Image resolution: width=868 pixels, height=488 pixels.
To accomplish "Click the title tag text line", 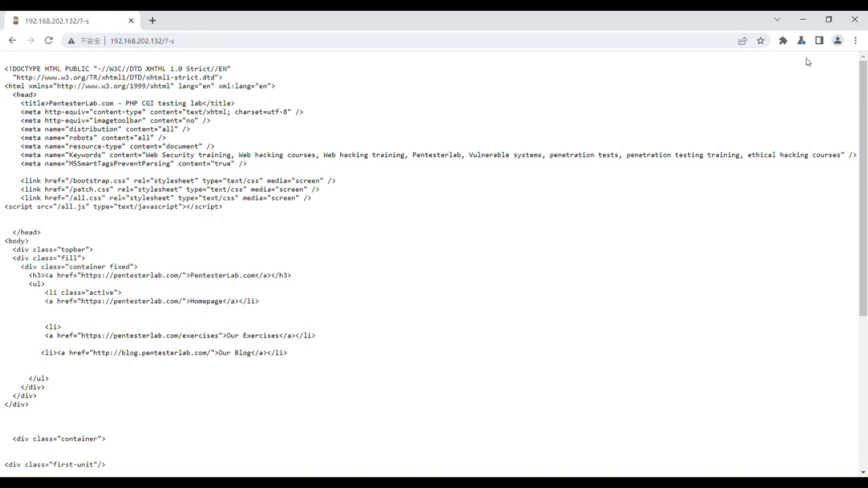I will [x=127, y=104].
